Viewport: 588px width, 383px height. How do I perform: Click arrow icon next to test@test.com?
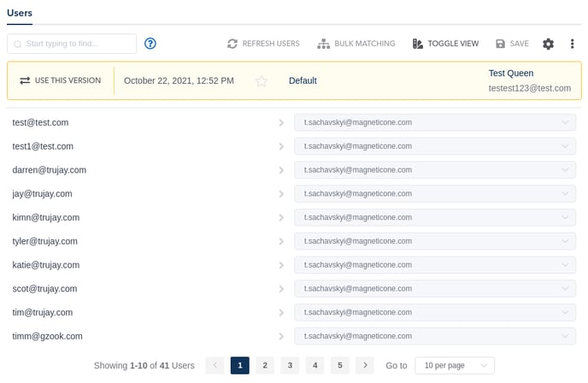tap(281, 122)
